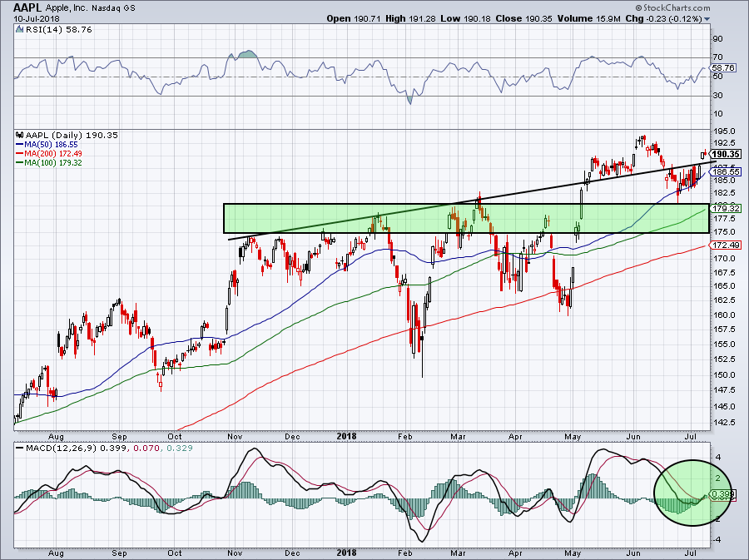Click the AAPL (Daily) 190.35 legend text
The width and height of the screenshot is (749, 560).
click(72, 135)
